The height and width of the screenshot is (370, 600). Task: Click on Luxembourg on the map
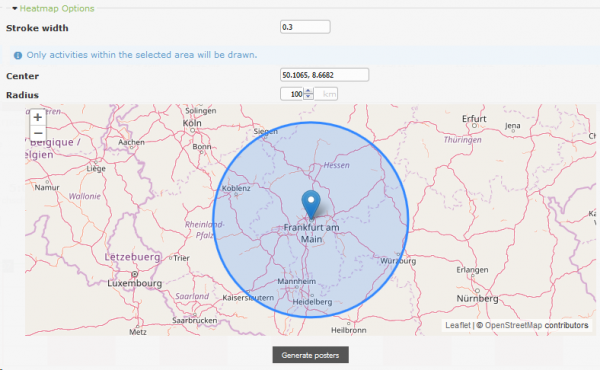point(135,284)
